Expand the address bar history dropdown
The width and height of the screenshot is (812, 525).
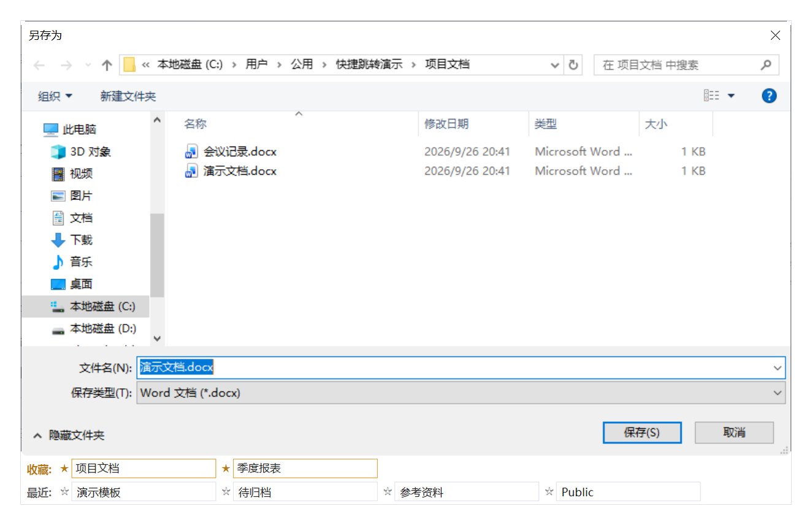554,65
